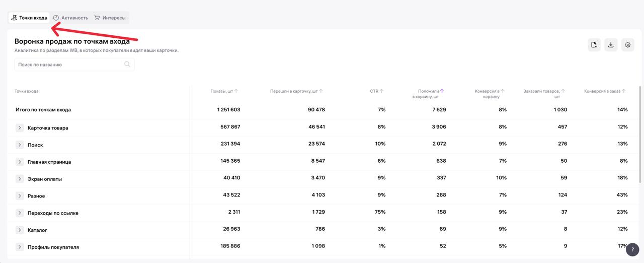Click the 90 478 total clicks value
The height and width of the screenshot is (263, 644).
point(316,110)
